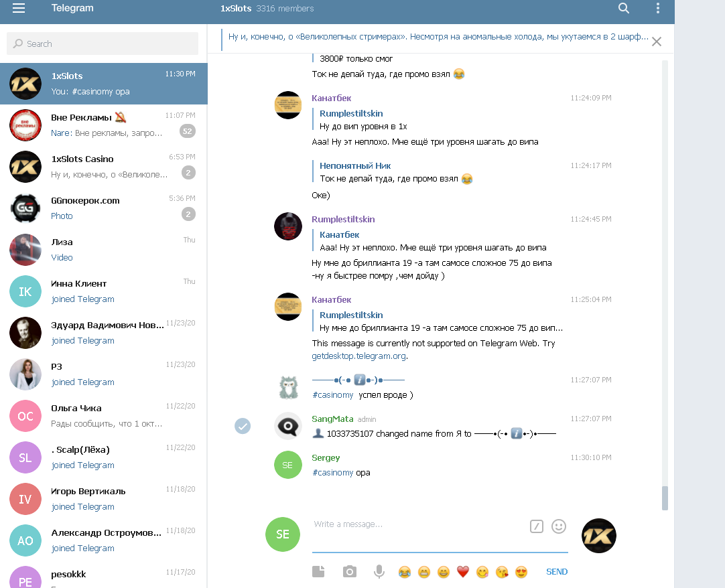The height and width of the screenshot is (588, 725).
Task: Click the 1xSlots group title in header
Action: [235, 9]
